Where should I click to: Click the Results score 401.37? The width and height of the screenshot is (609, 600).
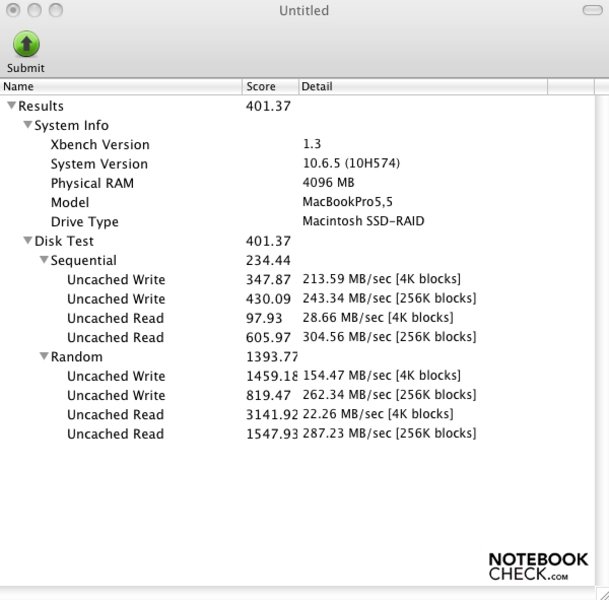[x=268, y=106]
